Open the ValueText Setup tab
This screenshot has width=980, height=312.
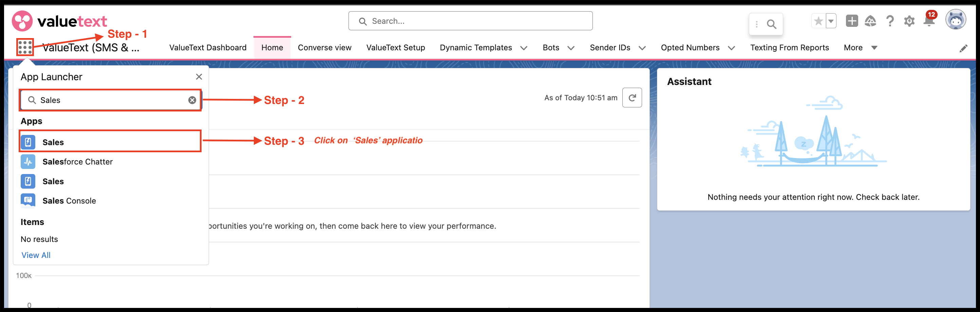[x=396, y=48]
